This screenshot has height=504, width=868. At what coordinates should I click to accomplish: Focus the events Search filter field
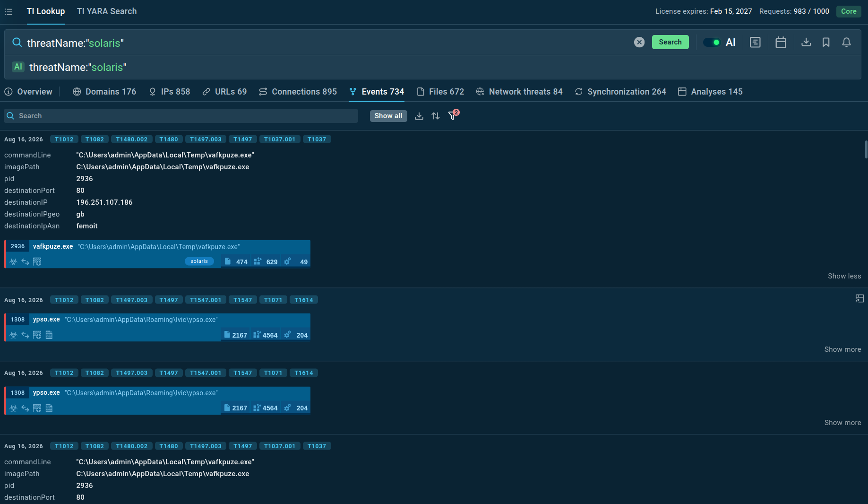[181, 116]
